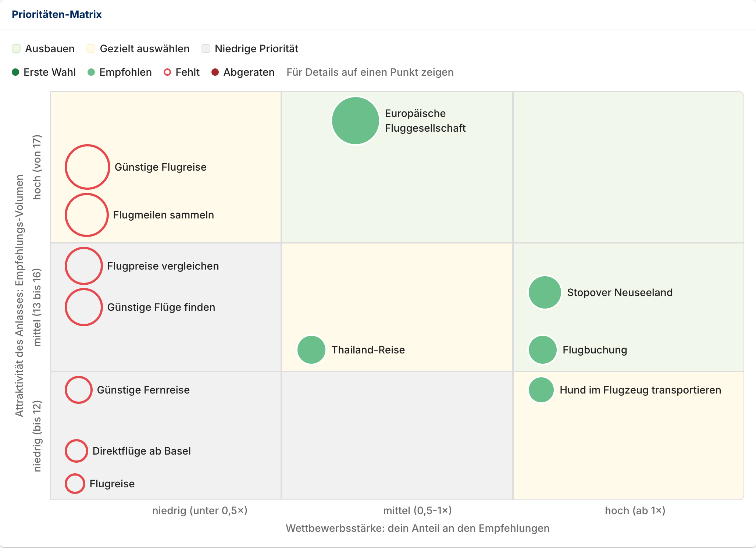The image size is (756, 548).
Task: Click the Thailand-Reise green bubble
Action: (311, 350)
